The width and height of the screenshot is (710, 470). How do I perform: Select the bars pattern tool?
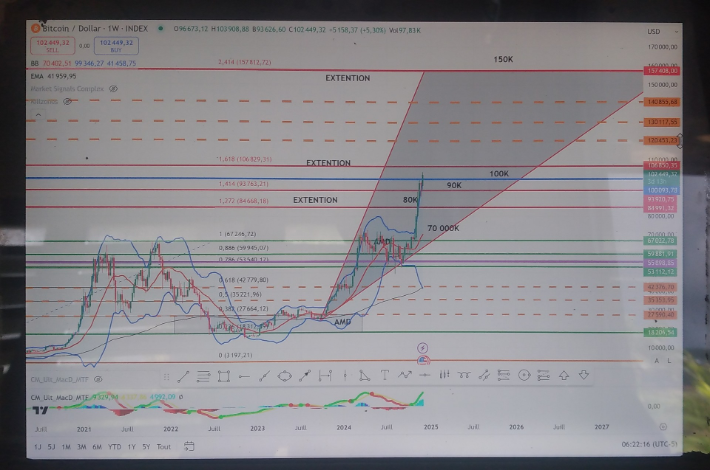444,374
